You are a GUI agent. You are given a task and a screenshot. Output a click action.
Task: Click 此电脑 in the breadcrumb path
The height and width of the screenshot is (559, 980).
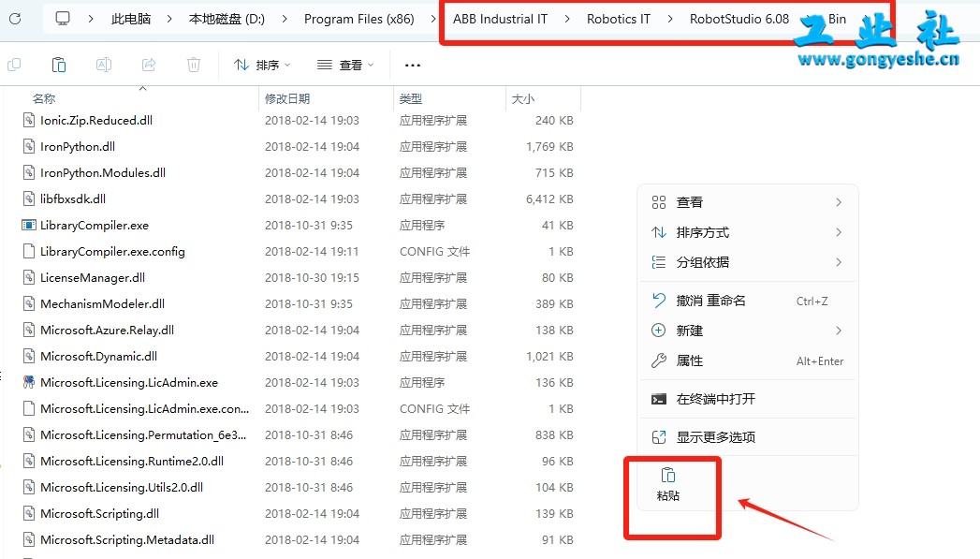tap(131, 19)
